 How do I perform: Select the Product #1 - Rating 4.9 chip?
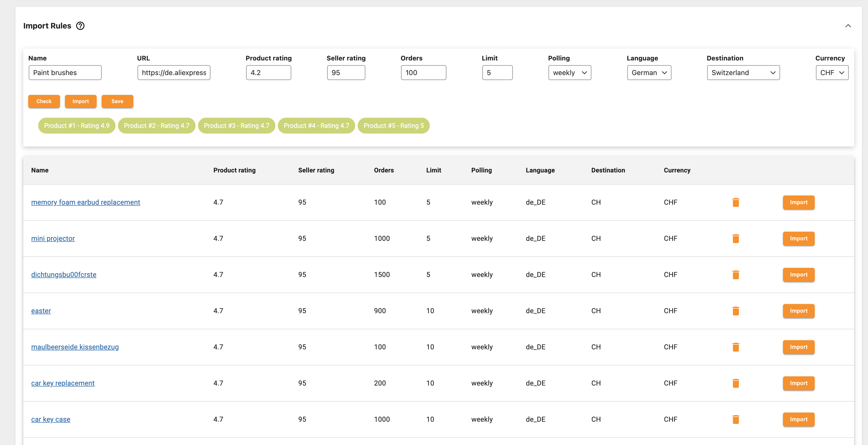[77, 126]
